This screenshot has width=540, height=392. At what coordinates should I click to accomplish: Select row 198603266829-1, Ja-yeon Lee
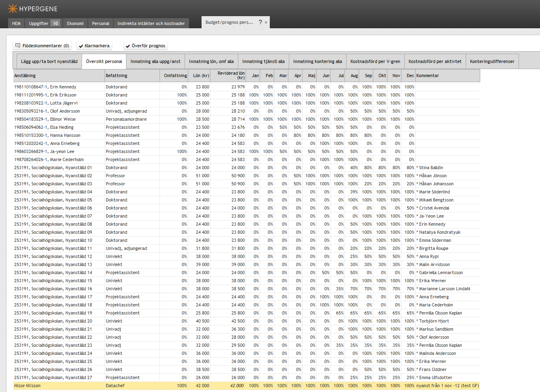(246, 151)
